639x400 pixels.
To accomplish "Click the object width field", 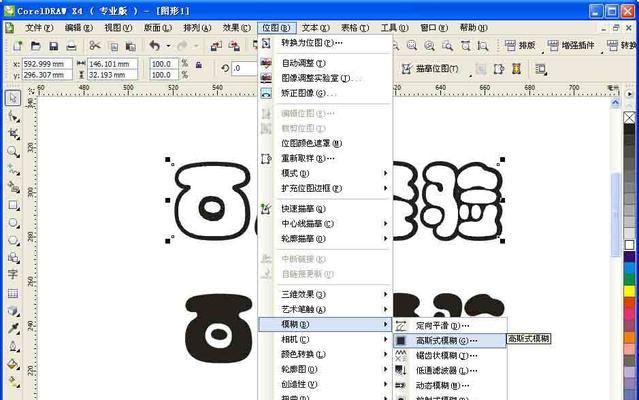I will pyautogui.click(x=112, y=64).
